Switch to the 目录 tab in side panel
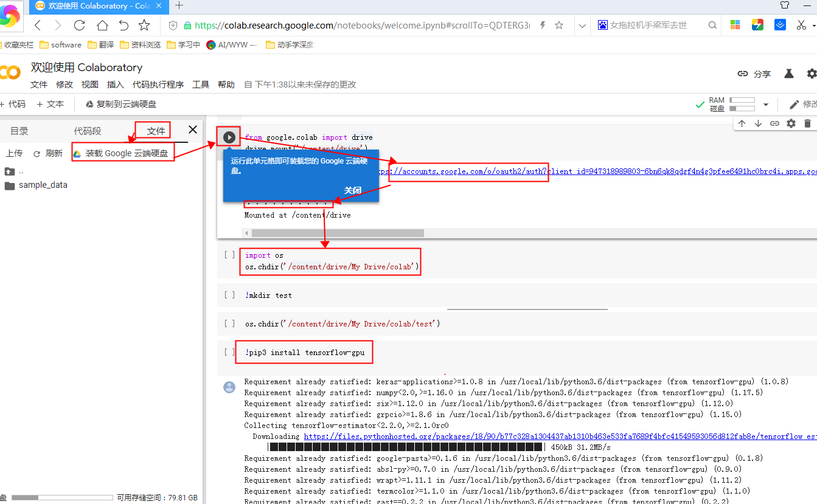 coord(19,131)
